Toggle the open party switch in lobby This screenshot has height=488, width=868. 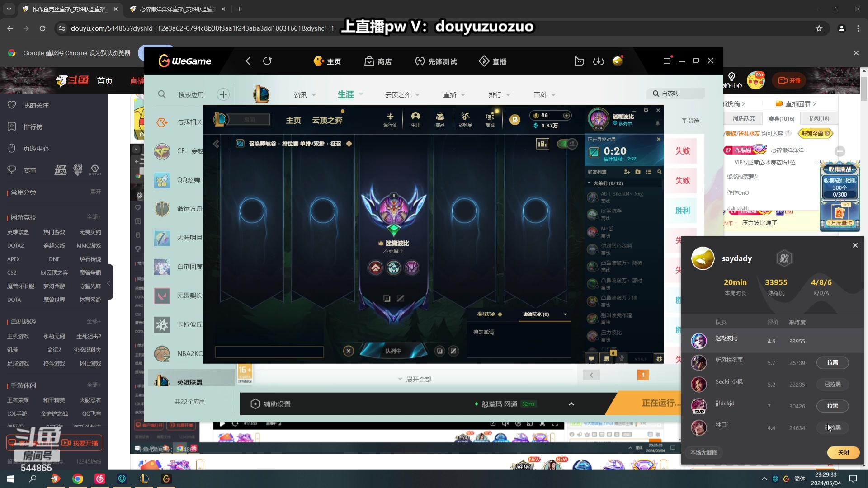(x=567, y=144)
